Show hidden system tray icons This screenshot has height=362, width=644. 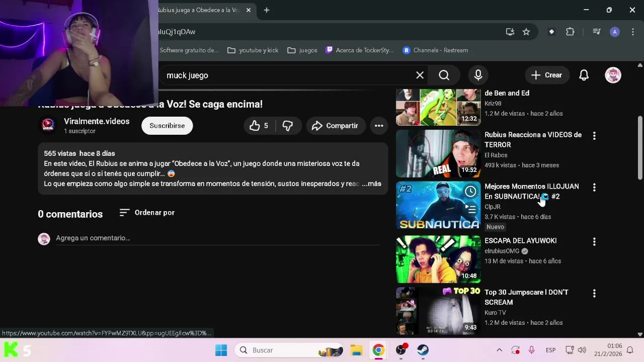[499, 350]
